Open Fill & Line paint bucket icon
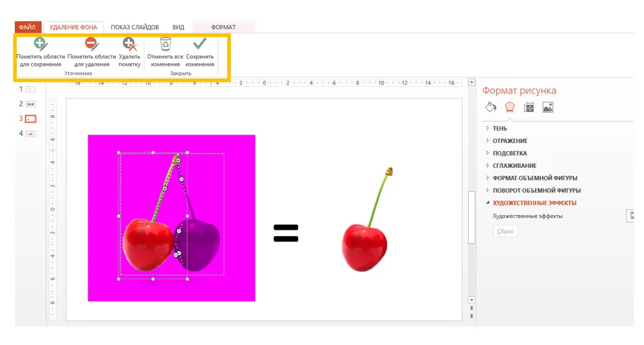Viewport: 644px width, 345px height. click(490, 107)
